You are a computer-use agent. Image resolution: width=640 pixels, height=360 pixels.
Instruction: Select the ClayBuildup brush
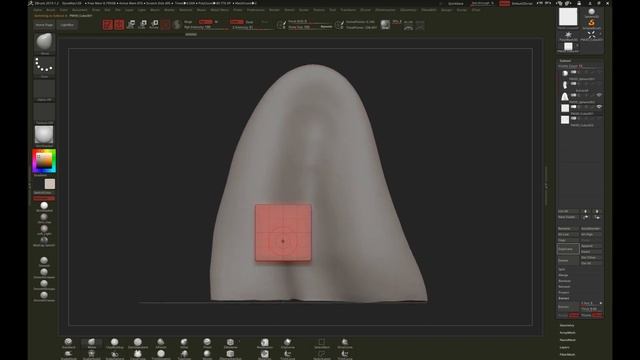(x=115, y=343)
